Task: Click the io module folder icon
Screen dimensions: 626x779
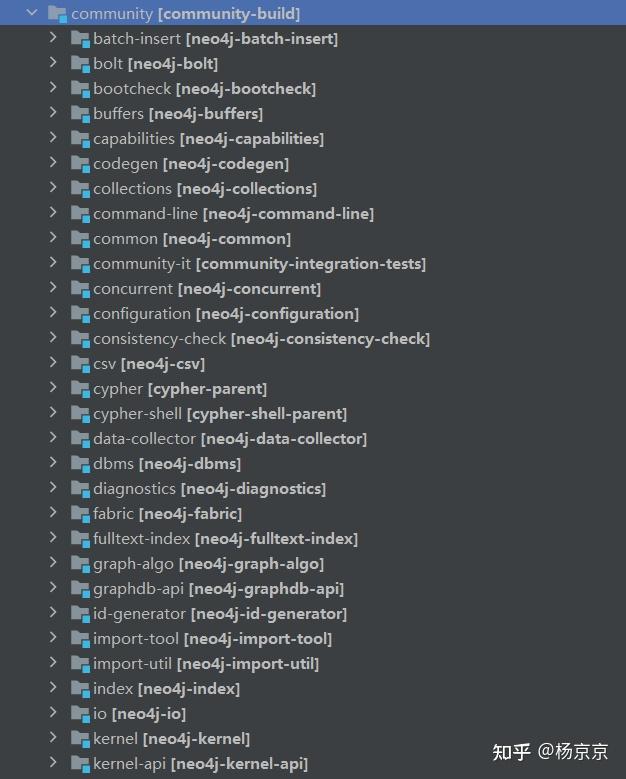Action: (x=80, y=713)
